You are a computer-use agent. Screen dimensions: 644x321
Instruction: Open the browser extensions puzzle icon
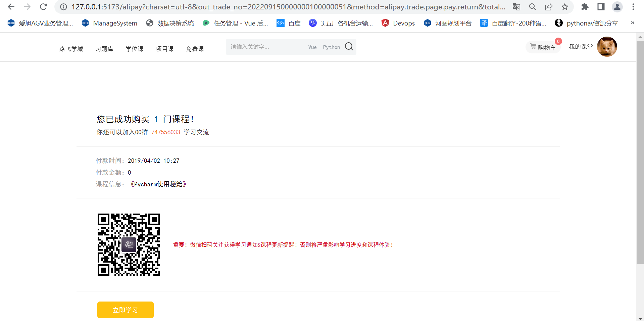[x=585, y=7]
